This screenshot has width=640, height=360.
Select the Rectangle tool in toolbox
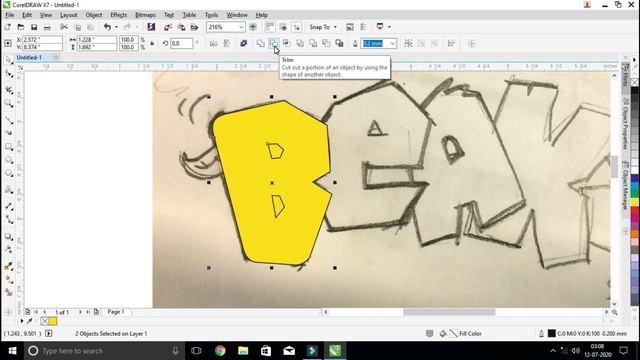(9, 147)
